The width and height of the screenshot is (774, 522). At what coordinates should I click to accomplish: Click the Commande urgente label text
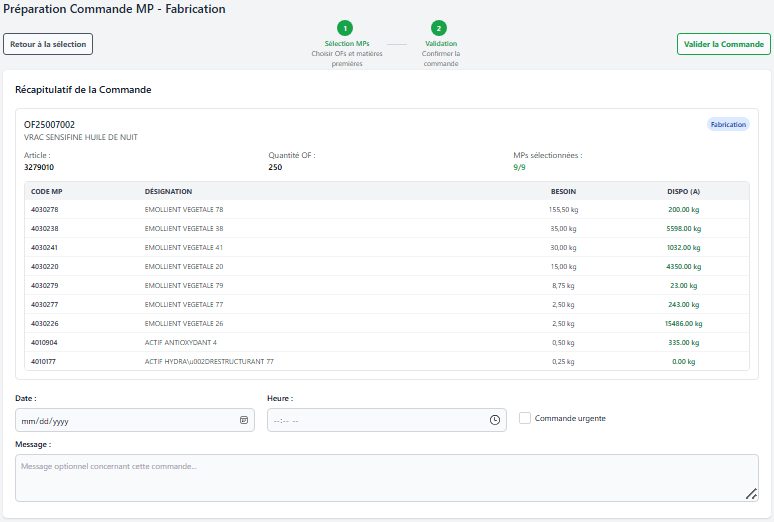coord(570,418)
